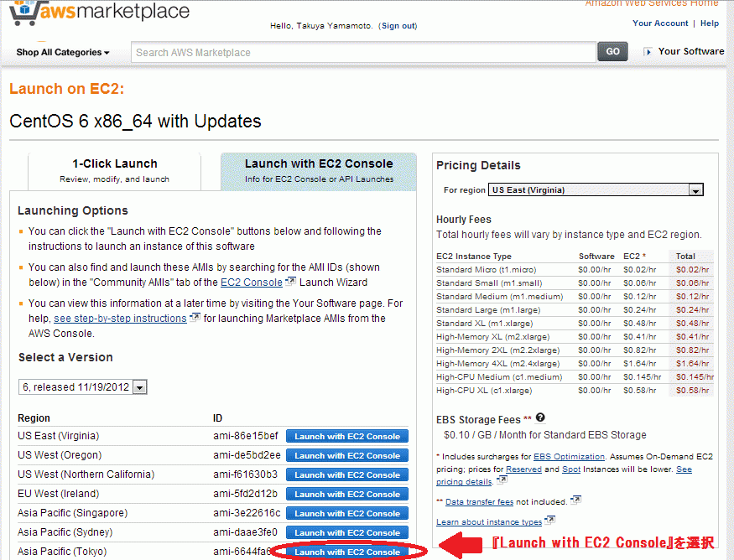Click external link icon after EC2 Console link
The image size is (734, 560).
tap(291, 281)
